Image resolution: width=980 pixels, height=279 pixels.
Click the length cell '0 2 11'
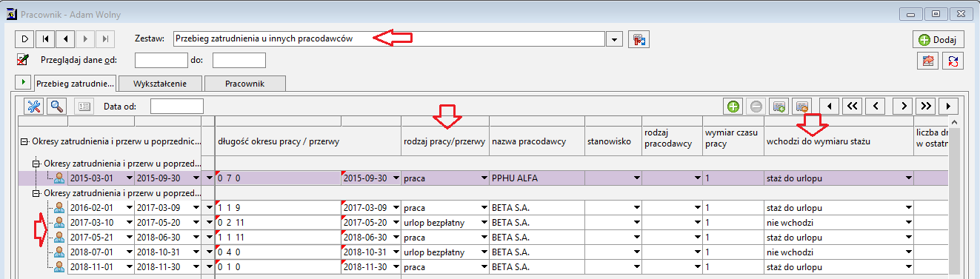click(x=278, y=222)
